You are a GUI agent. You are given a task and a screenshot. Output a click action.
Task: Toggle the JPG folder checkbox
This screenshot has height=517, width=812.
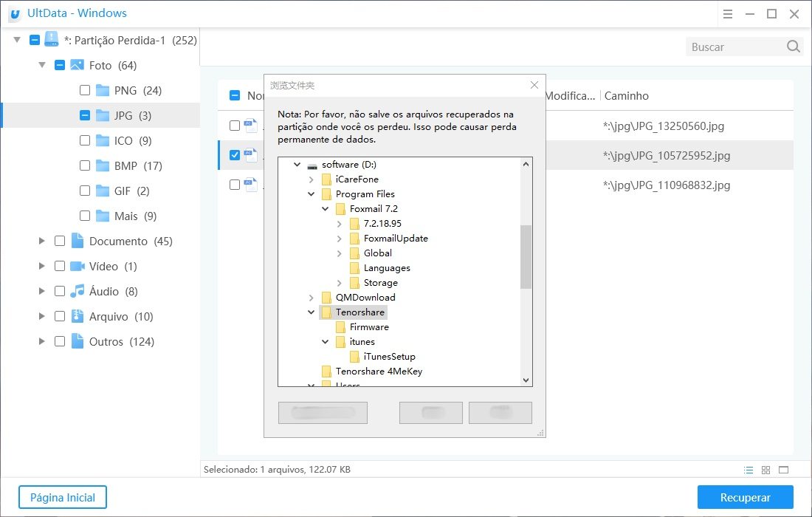point(85,115)
